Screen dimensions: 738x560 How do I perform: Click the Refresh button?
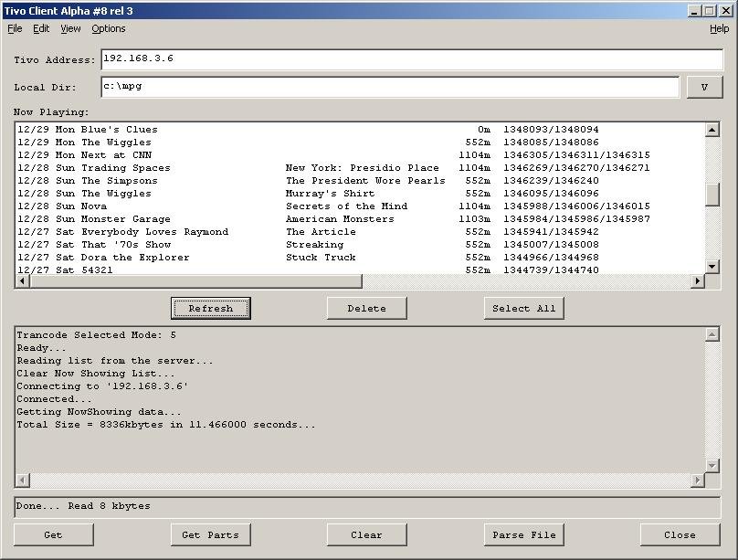(x=210, y=308)
